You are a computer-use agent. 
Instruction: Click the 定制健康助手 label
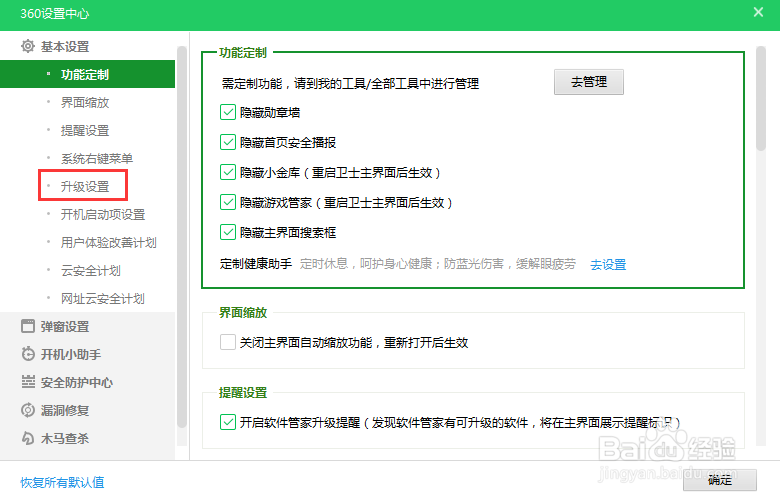point(256,264)
